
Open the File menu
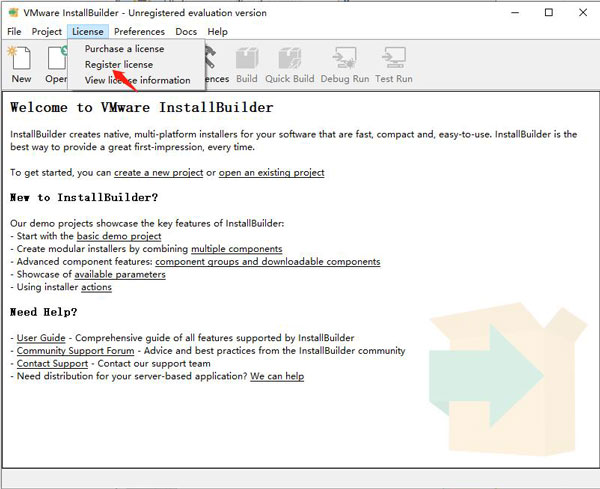(14, 32)
